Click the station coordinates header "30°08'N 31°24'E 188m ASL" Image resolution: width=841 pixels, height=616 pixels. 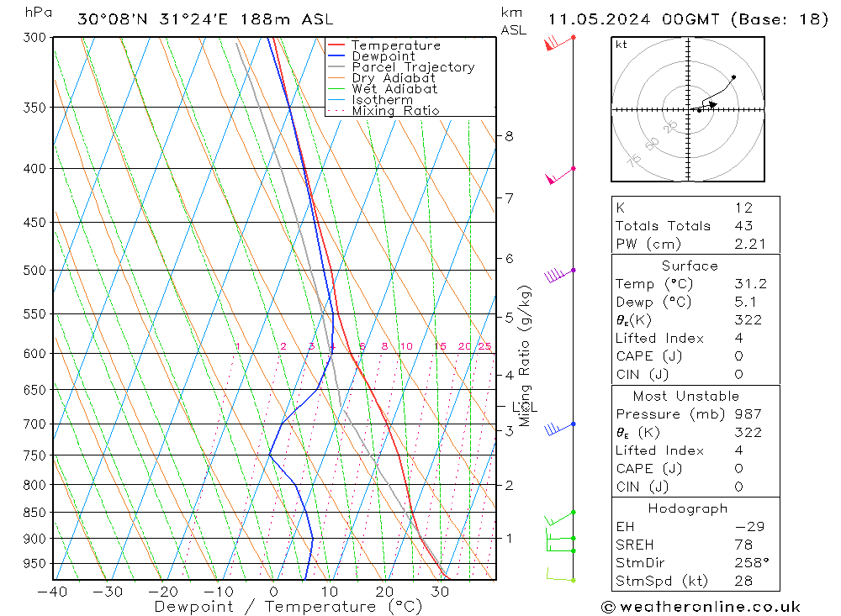[x=205, y=20]
